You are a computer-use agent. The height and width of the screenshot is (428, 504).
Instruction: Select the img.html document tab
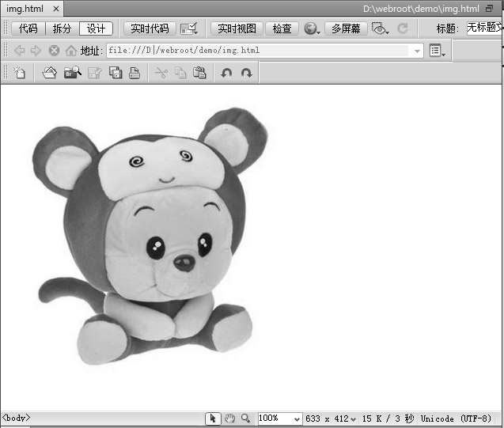pos(26,9)
